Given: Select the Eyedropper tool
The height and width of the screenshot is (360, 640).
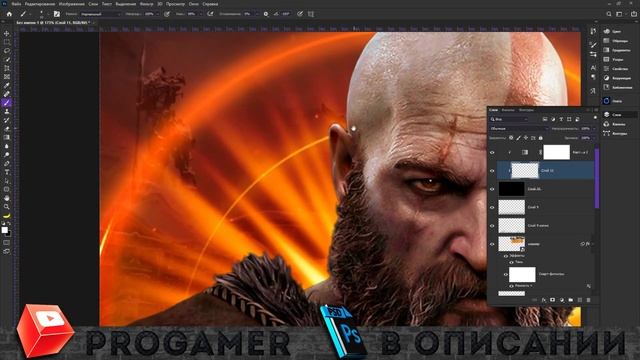Looking at the screenshot, I should point(7,85).
